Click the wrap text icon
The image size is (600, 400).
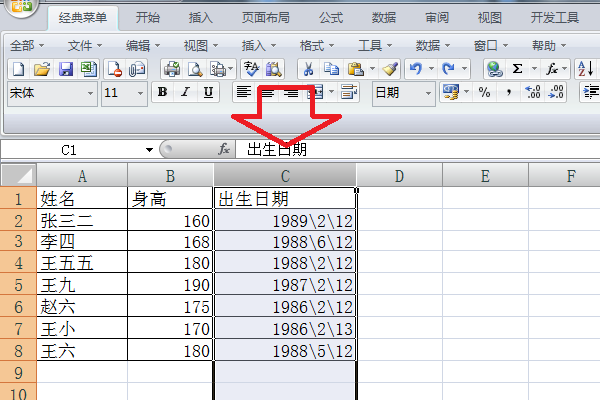349,92
